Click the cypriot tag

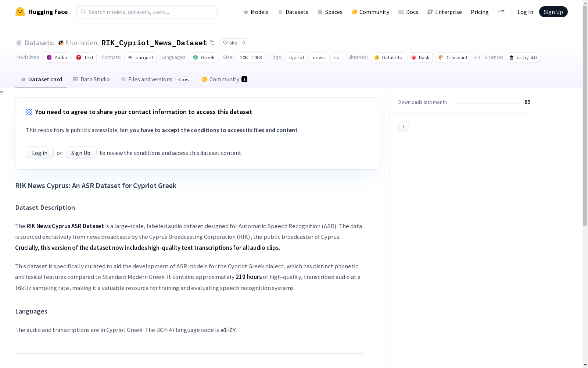click(296, 57)
